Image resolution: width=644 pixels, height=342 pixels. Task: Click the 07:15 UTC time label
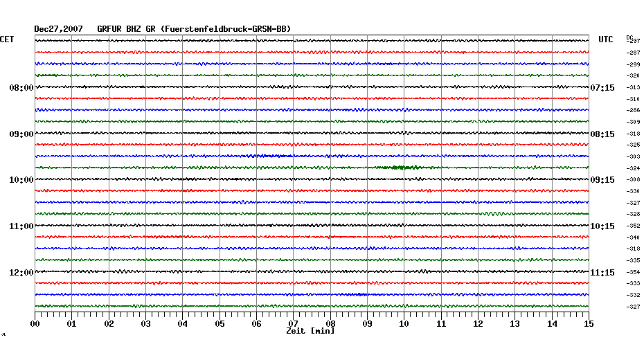tap(602, 88)
